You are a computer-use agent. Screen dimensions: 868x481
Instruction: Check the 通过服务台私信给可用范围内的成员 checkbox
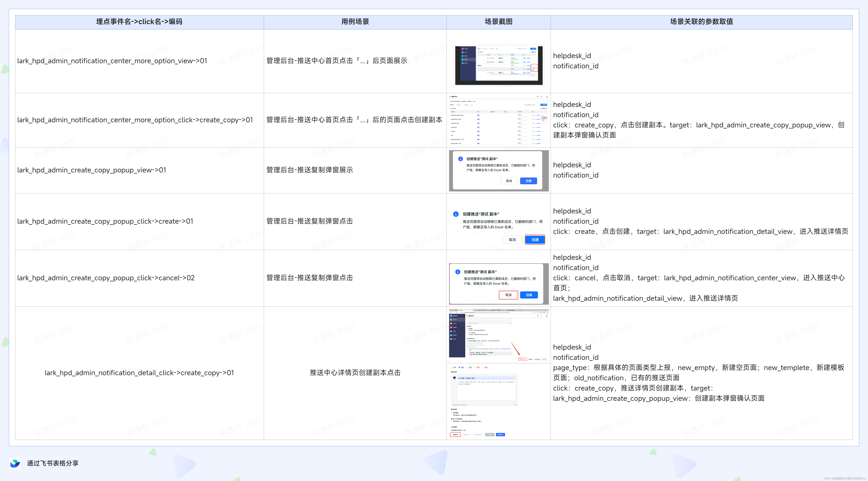coord(468,343)
